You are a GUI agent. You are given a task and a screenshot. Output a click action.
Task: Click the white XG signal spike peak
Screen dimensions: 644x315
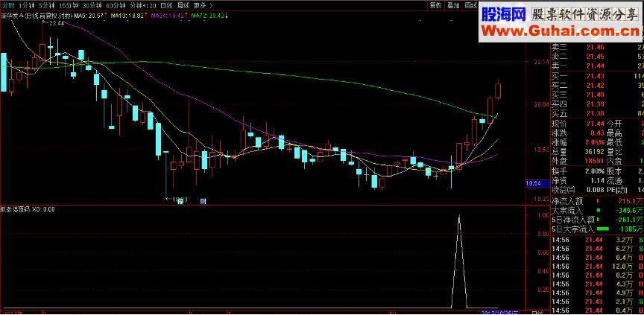[x=458, y=215]
